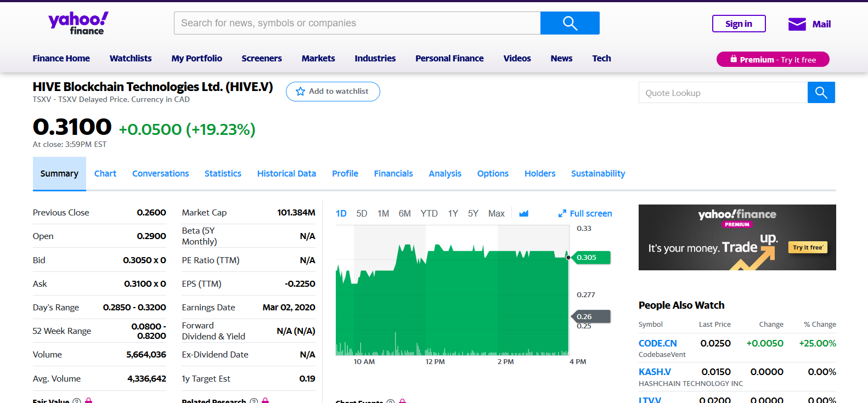Viewport: 868px width, 403px height.
Task: Switch chart type with area chart icon
Action: tap(523, 213)
